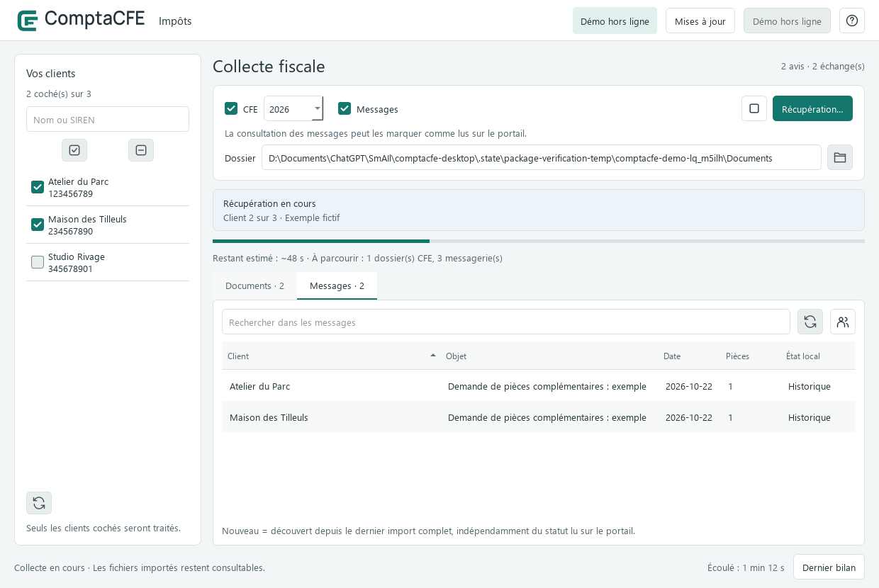Open the Impôts menu
The width and height of the screenshot is (879, 588).
tap(175, 21)
